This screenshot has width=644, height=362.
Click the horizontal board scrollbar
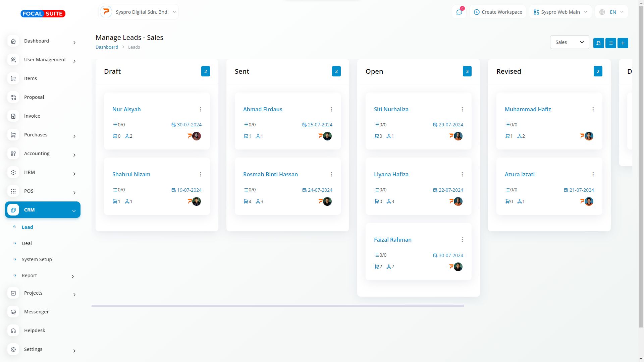click(x=277, y=306)
